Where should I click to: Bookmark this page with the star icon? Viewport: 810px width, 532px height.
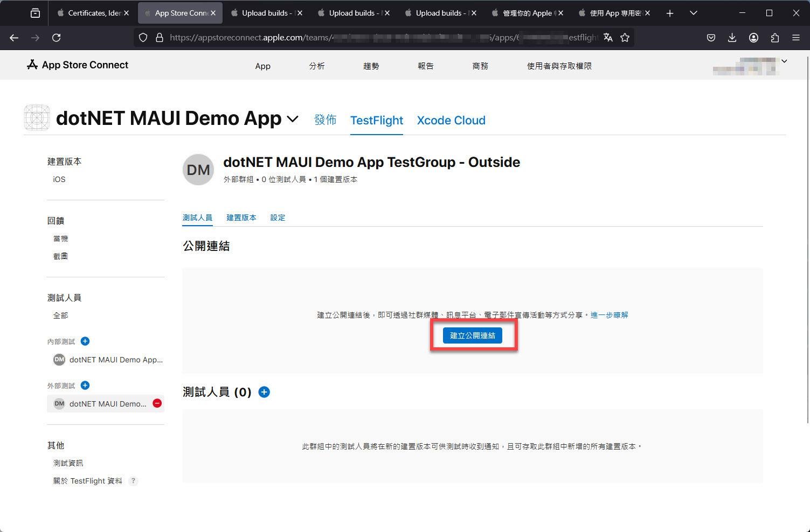coord(625,37)
